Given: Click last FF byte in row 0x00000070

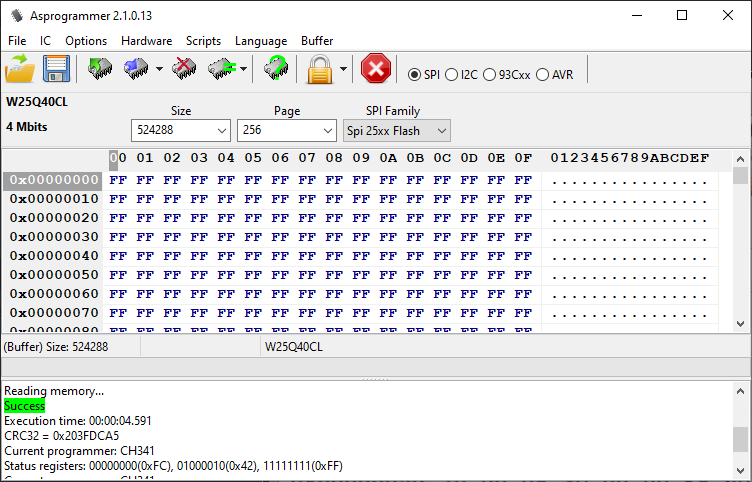Looking at the screenshot, I should (523, 313).
